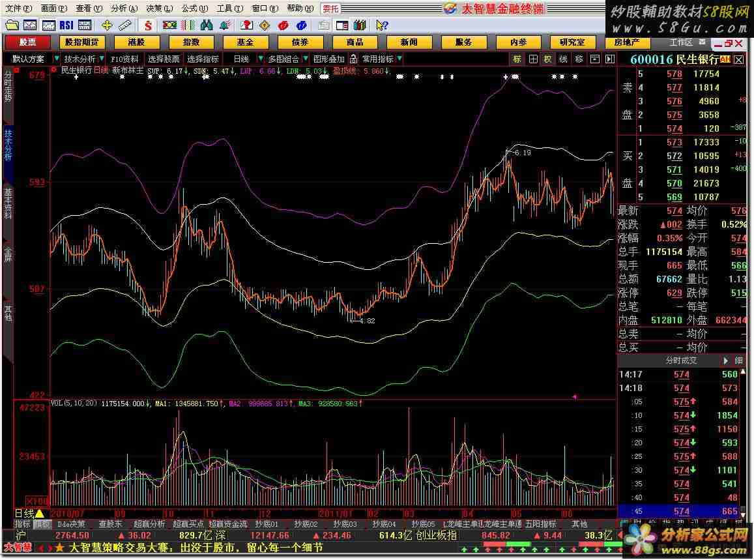Image resolution: width=754 pixels, height=560 pixels.
Task: Click the window layout toolbar icon
Action: point(342,25)
